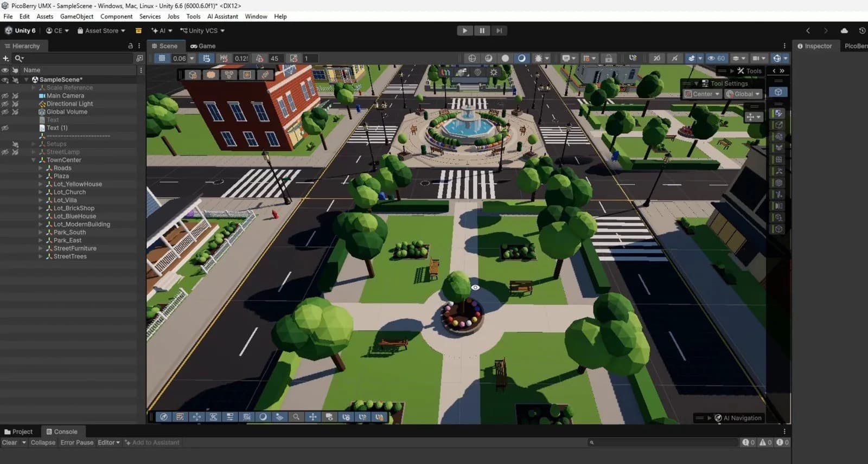Image resolution: width=868 pixels, height=464 pixels.
Task: Open the Editor dropdown in Console
Action: point(108,443)
